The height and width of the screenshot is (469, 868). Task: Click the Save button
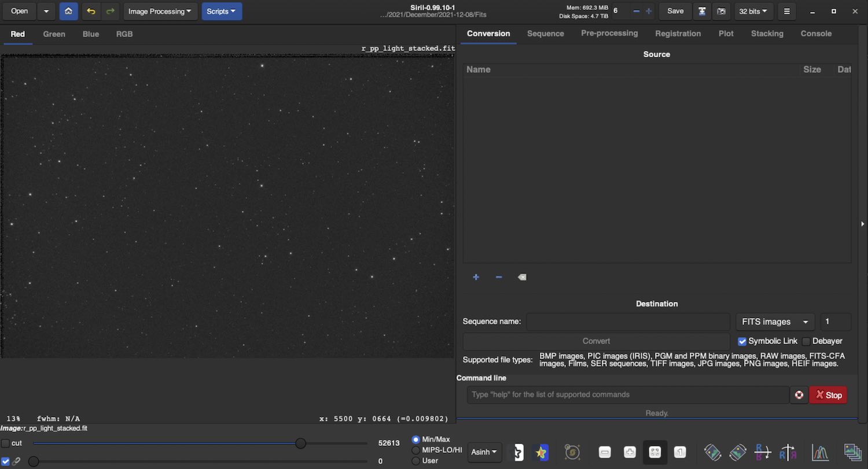point(675,11)
